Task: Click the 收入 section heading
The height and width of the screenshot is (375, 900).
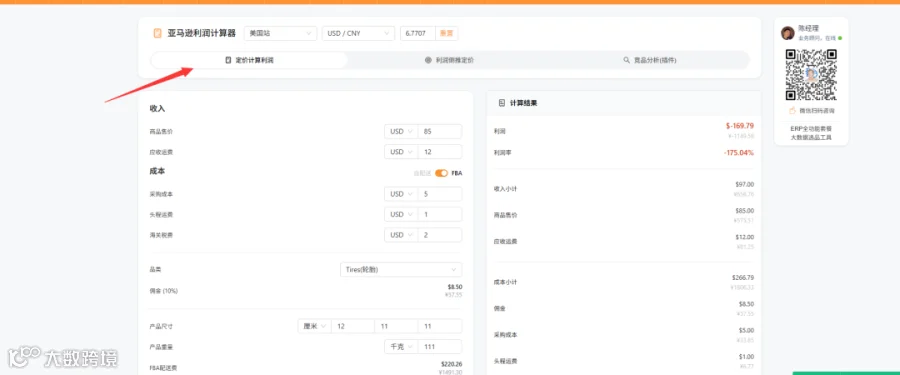Action: coord(157,109)
